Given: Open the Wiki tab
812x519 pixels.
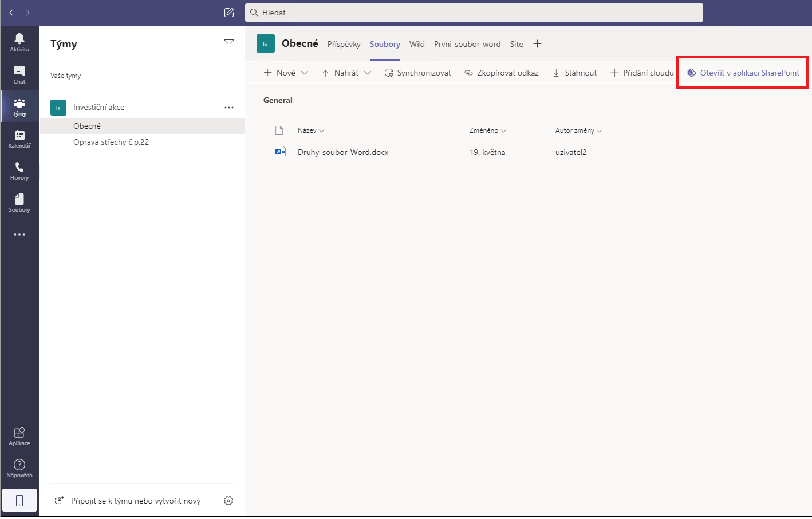Looking at the screenshot, I should point(417,44).
